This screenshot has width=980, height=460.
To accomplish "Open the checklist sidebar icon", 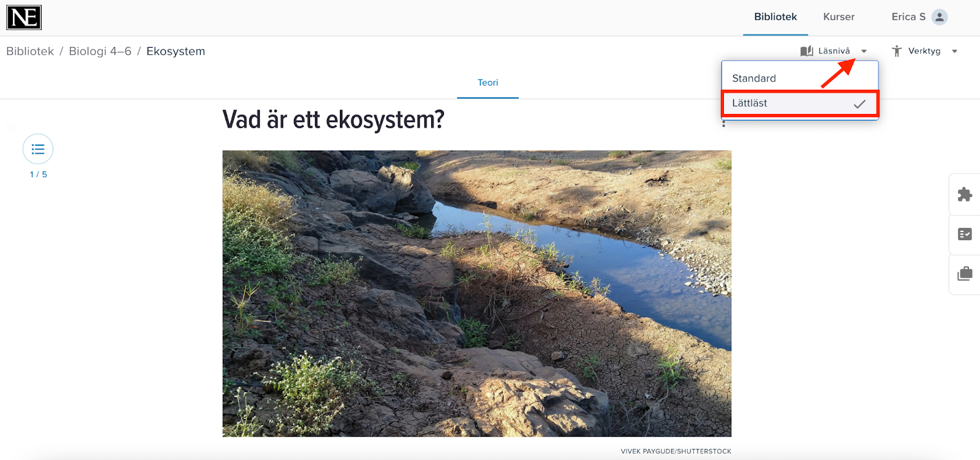I will click(965, 234).
